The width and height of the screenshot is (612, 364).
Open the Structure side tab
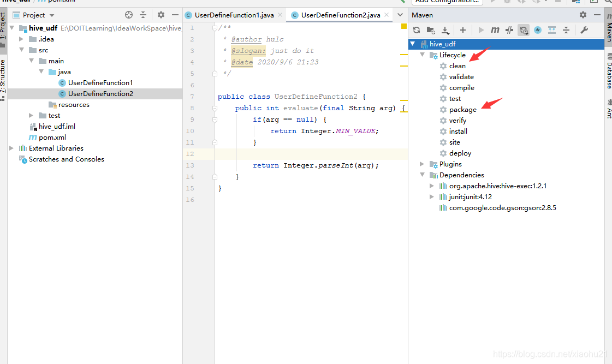coord(3,80)
